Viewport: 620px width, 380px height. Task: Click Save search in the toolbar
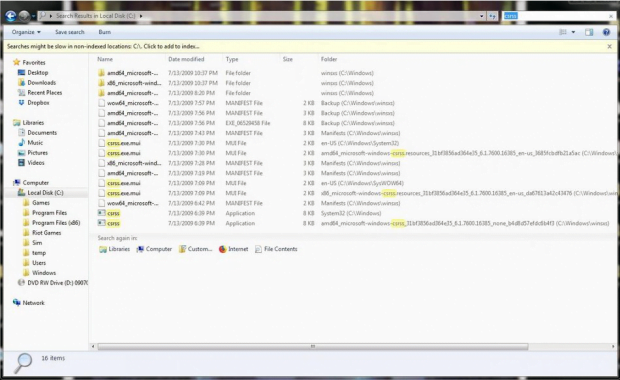(70, 32)
